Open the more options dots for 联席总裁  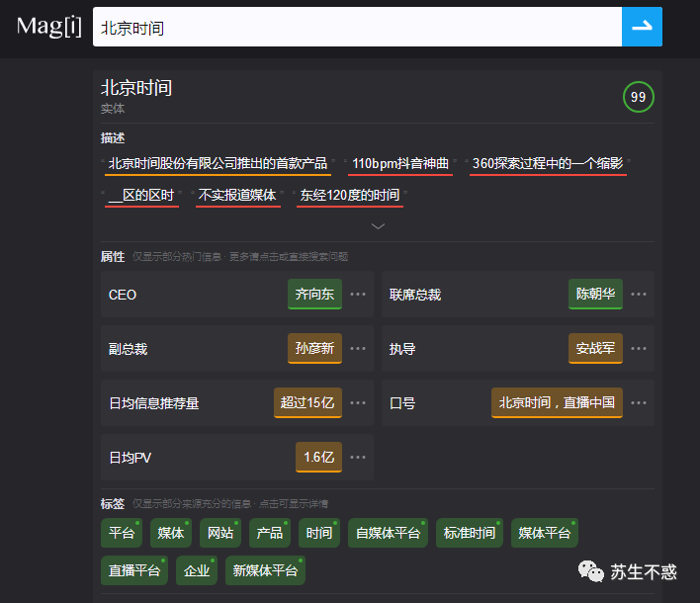tap(639, 295)
